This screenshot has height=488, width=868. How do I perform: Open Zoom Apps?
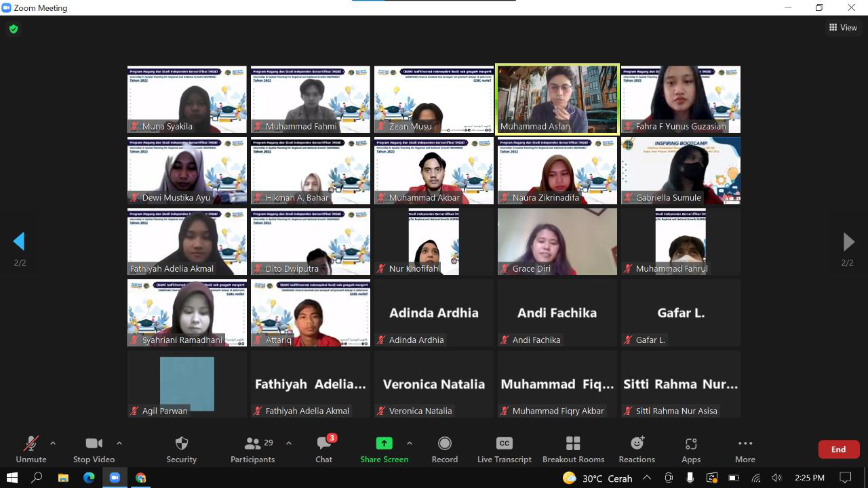(691, 449)
